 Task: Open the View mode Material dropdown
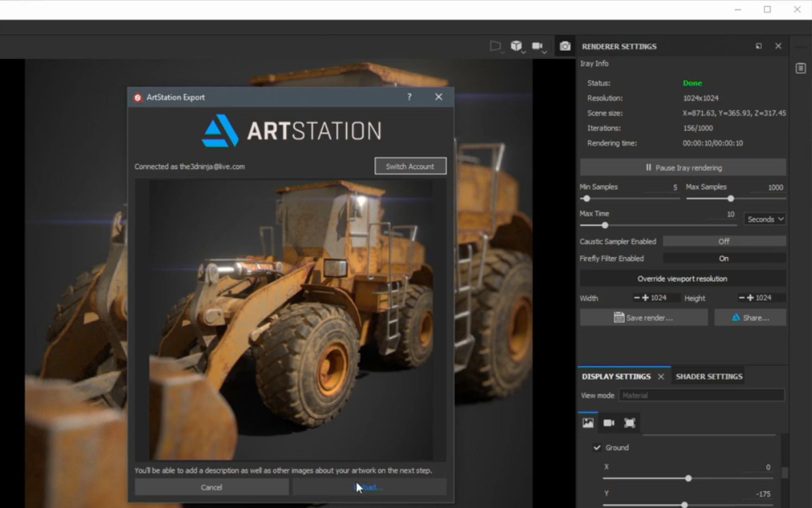[x=701, y=395]
